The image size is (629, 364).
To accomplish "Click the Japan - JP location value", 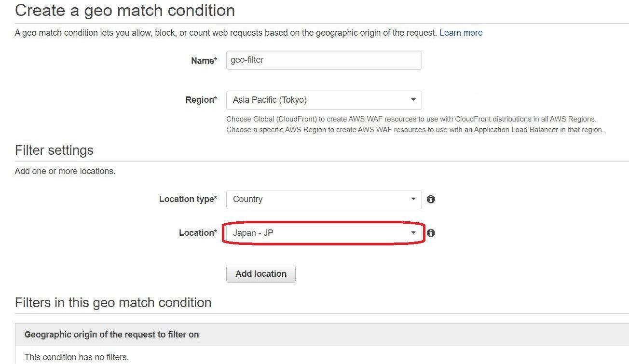I will (x=253, y=233).
